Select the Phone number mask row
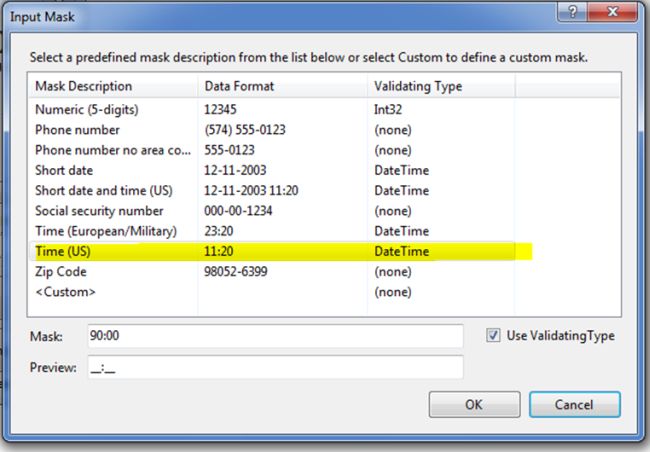Screen dimensions: 650x452 click(x=77, y=130)
